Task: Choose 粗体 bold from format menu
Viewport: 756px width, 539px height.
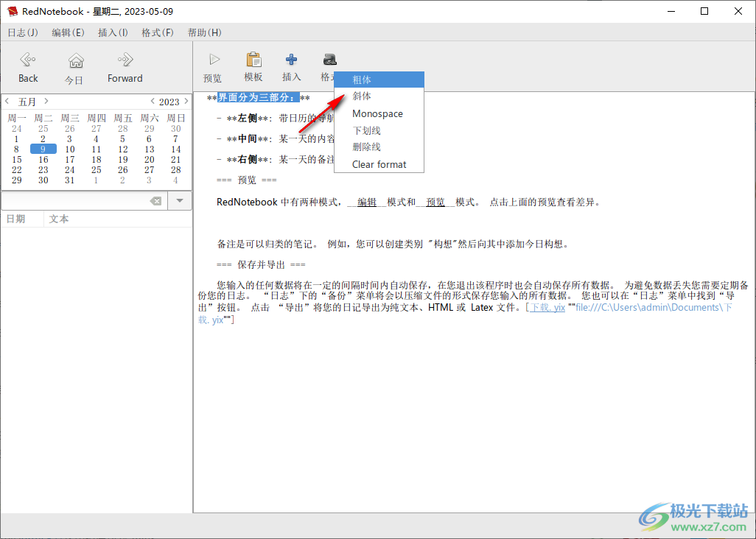Action: 379,80
